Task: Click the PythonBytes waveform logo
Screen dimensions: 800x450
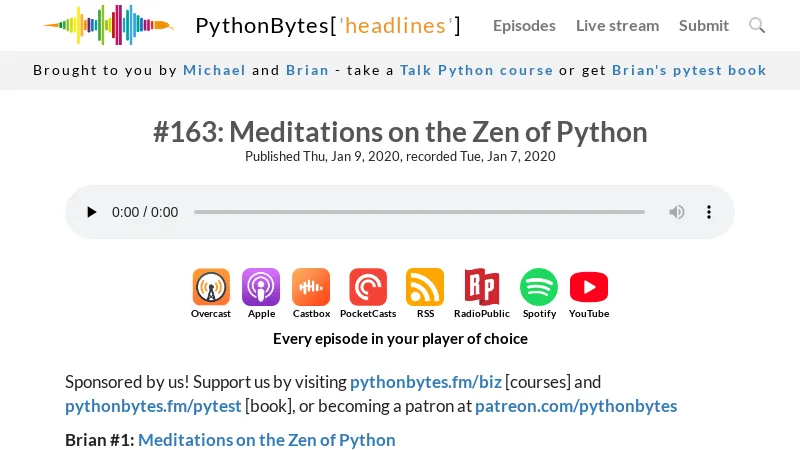Action: (x=108, y=25)
